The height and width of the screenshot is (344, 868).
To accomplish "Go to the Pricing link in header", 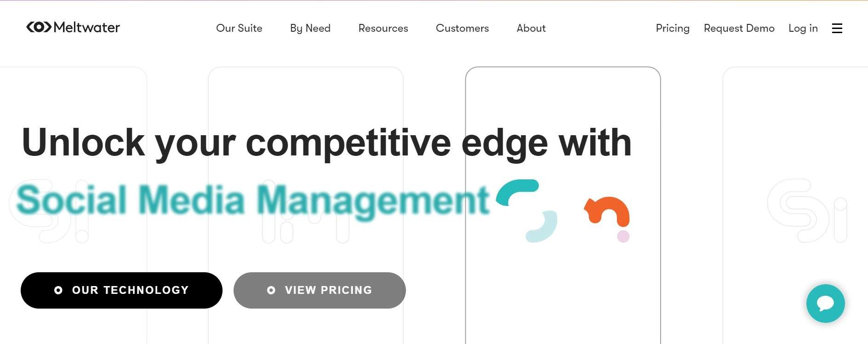I will [x=673, y=29].
